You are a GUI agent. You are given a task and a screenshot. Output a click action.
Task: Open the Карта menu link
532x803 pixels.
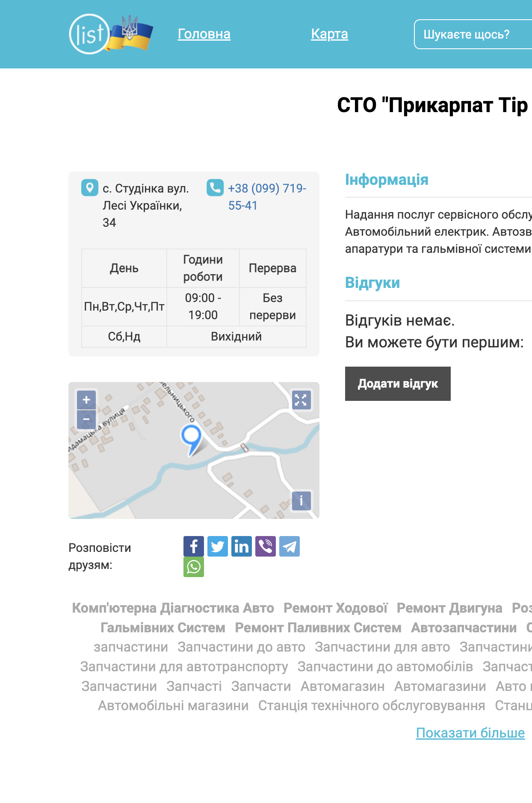click(329, 34)
